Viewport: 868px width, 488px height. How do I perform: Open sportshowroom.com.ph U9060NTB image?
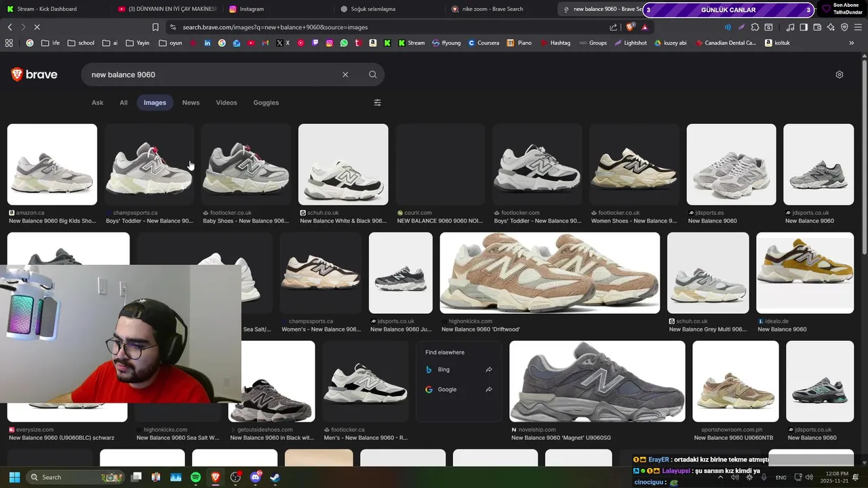[x=736, y=382]
